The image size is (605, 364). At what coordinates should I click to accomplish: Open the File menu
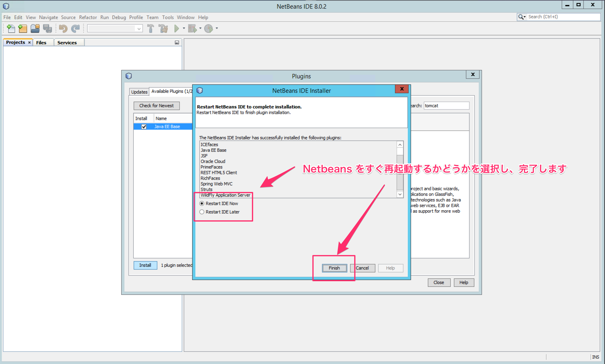(7, 17)
